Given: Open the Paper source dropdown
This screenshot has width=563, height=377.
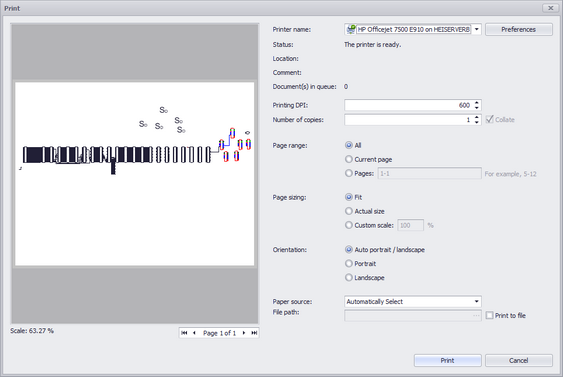Looking at the screenshot, I should (476, 302).
